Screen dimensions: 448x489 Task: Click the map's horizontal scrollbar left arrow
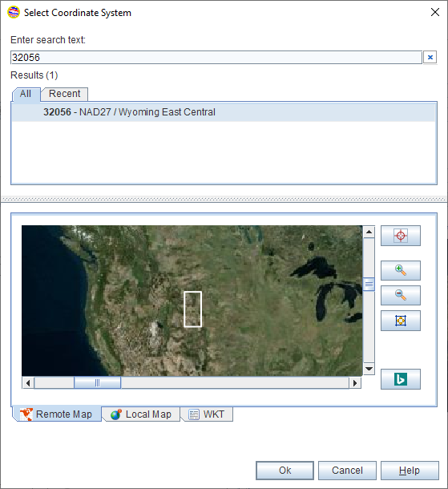28,383
